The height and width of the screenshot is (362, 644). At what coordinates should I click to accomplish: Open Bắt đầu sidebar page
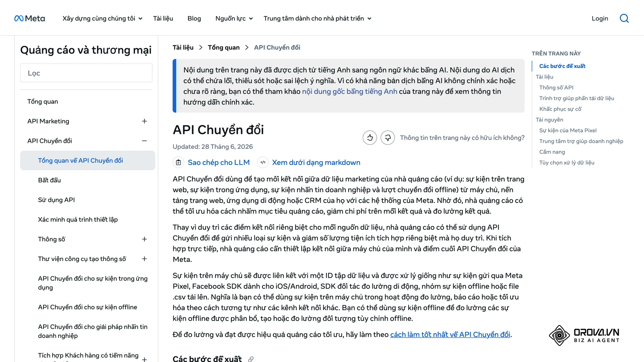(50, 180)
